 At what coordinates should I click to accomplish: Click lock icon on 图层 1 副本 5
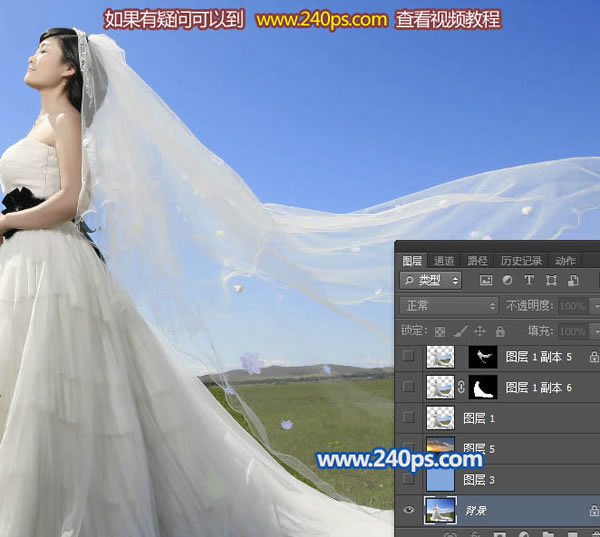click(x=594, y=357)
